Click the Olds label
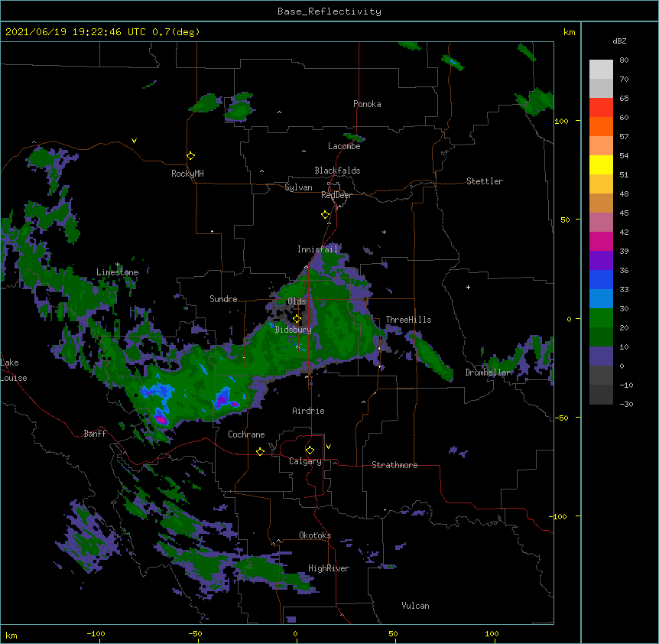The width and height of the screenshot is (659, 644). [297, 301]
